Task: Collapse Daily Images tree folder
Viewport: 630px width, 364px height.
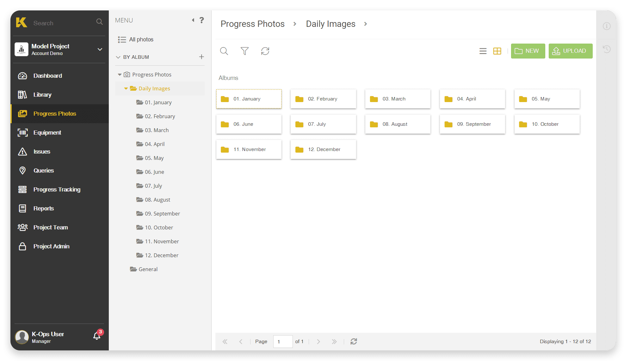Action: (x=126, y=89)
